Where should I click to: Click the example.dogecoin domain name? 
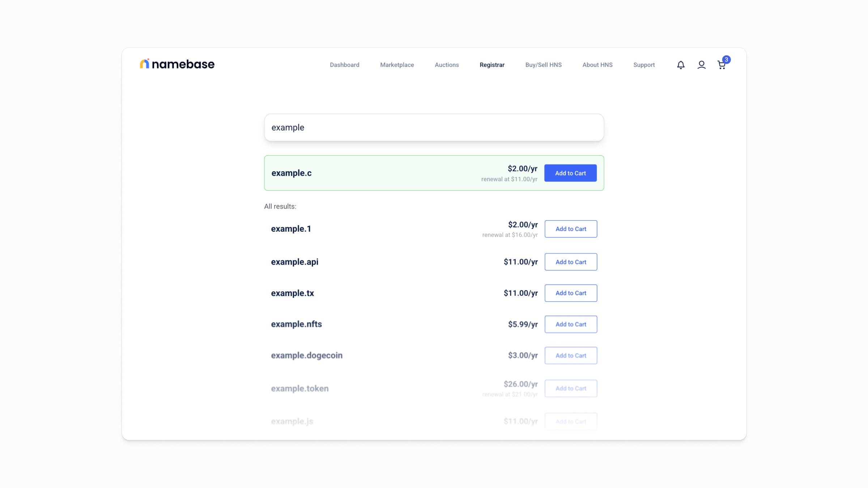point(307,356)
